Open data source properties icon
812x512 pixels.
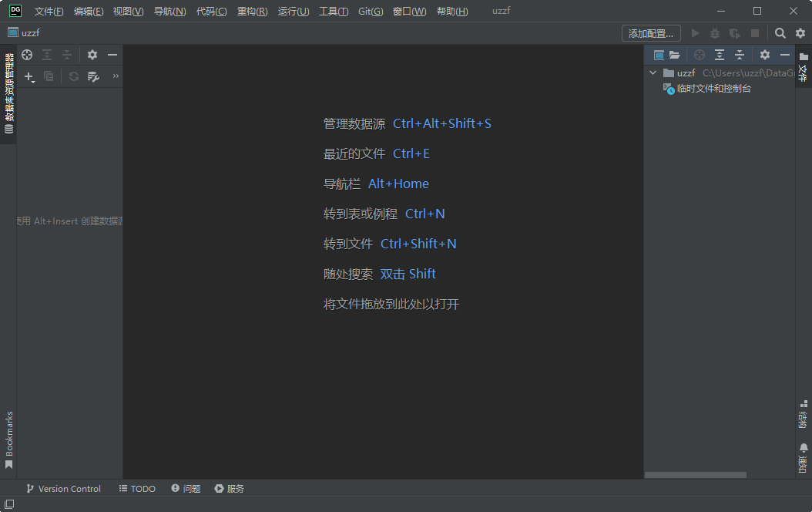(x=93, y=76)
